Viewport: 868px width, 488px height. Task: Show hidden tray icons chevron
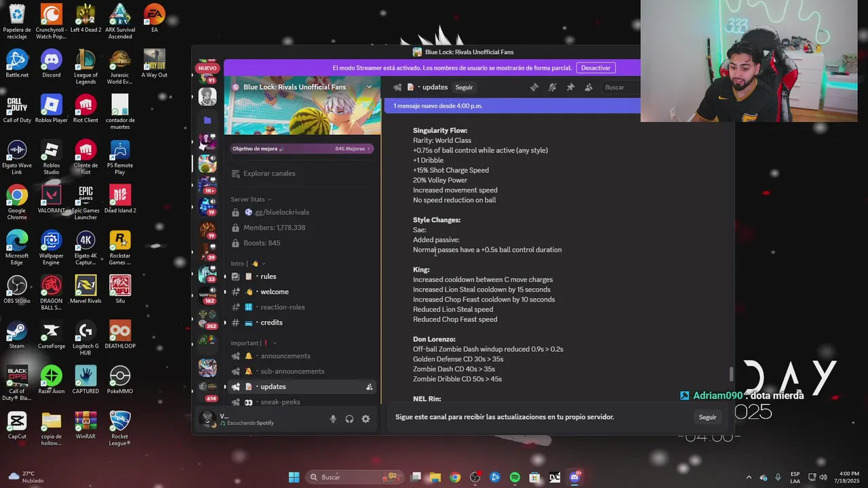tap(749, 477)
